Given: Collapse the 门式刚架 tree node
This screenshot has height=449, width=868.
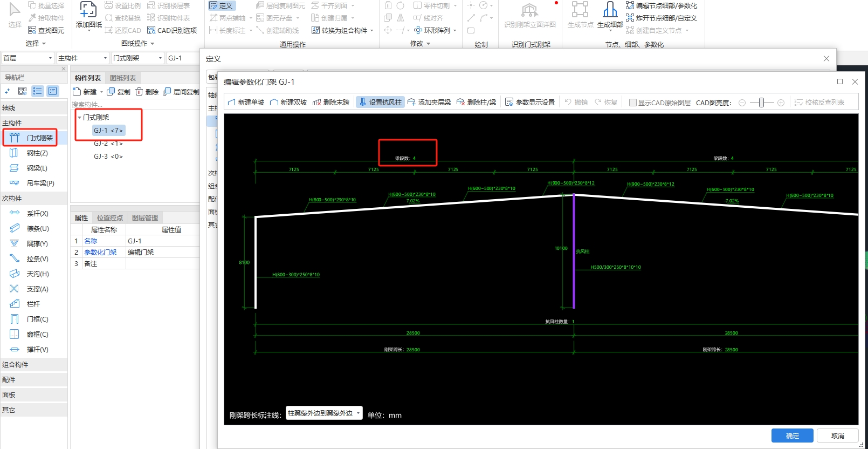Looking at the screenshot, I should pyautogui.click(x=79, y=117).
